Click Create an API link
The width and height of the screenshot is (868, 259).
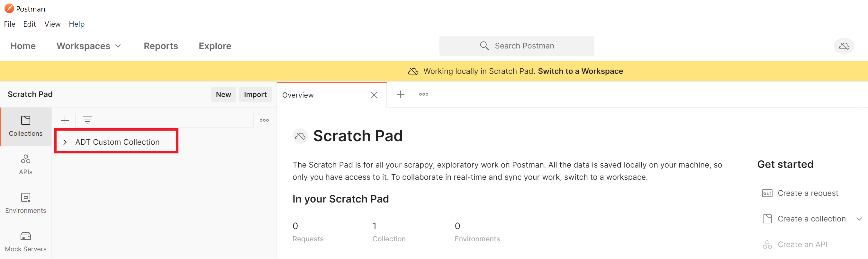pyautogui.click(x=802, y=245)
